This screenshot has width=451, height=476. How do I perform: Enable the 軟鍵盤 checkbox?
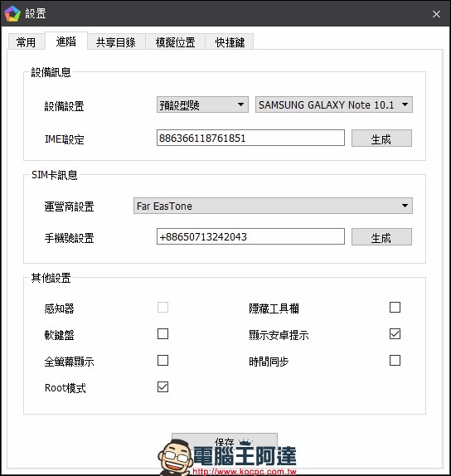click(x=163, y=334)
